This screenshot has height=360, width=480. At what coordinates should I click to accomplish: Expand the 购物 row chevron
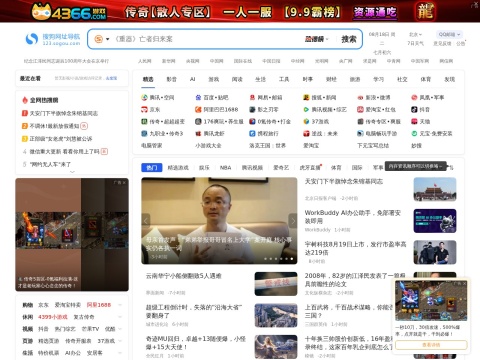[x=120, y=305]
